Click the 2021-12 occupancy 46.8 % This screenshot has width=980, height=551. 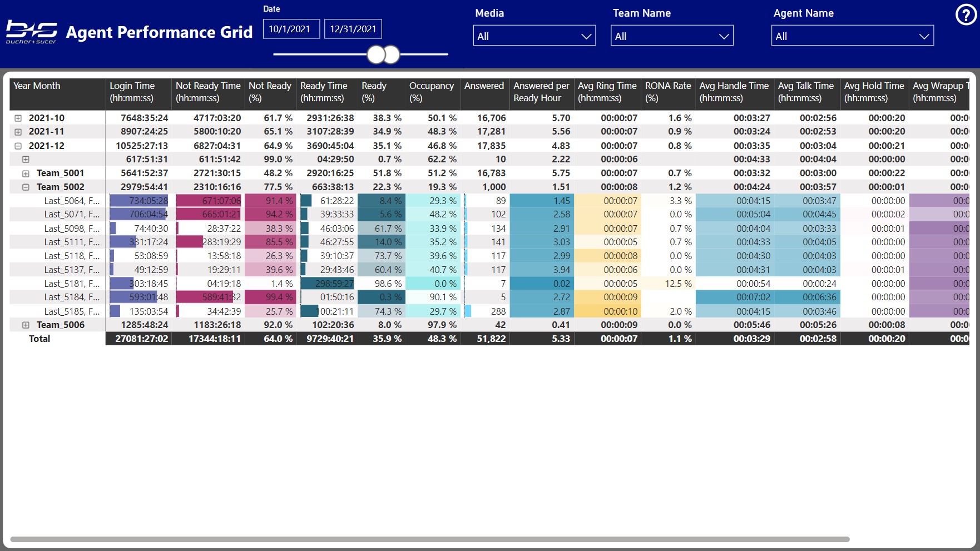tap(442, 146)
